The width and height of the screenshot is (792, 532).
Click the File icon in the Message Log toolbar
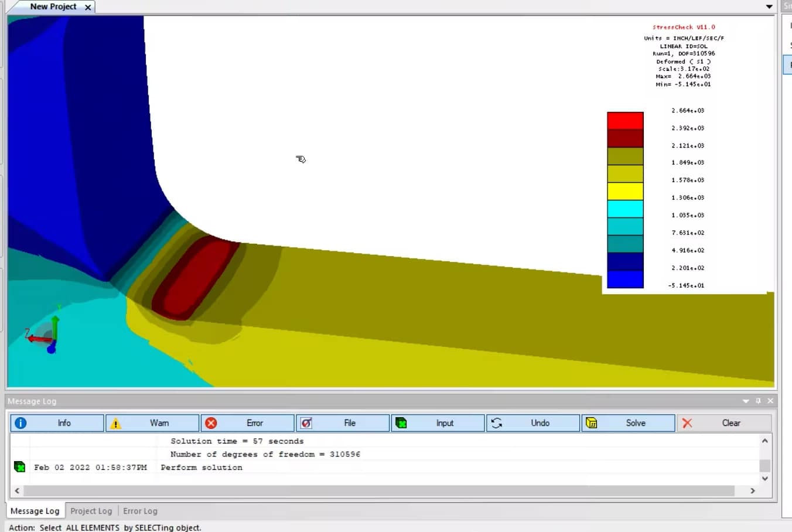point(307,422)
